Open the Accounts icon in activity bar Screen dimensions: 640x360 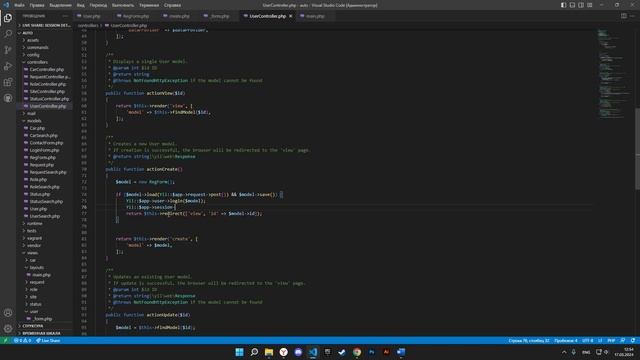click(8, 313)
